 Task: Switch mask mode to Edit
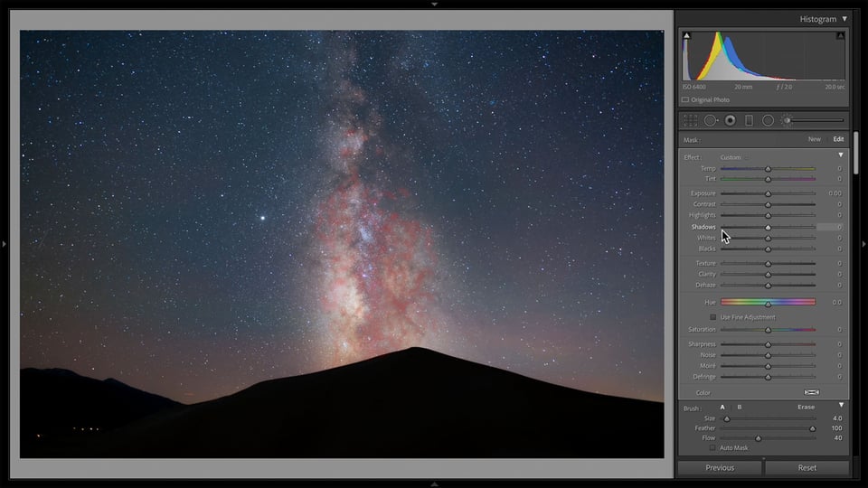839,139
